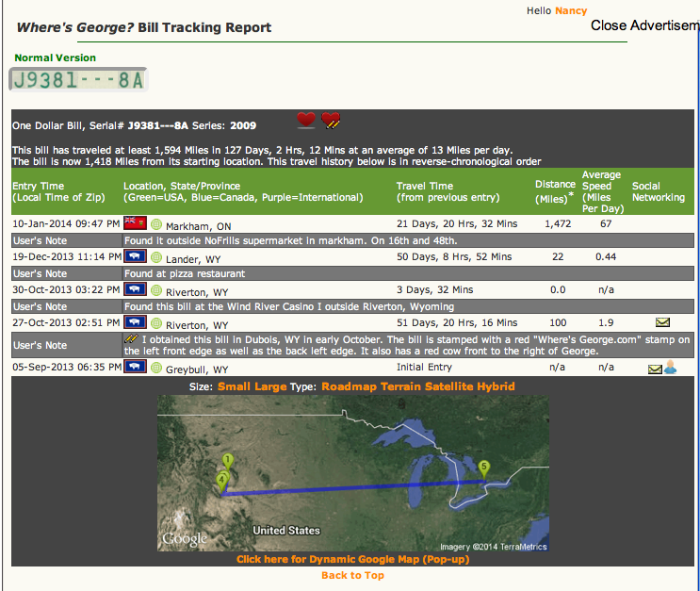
Task: Select Roadmap map type
Action: click(x=350, y=386)
